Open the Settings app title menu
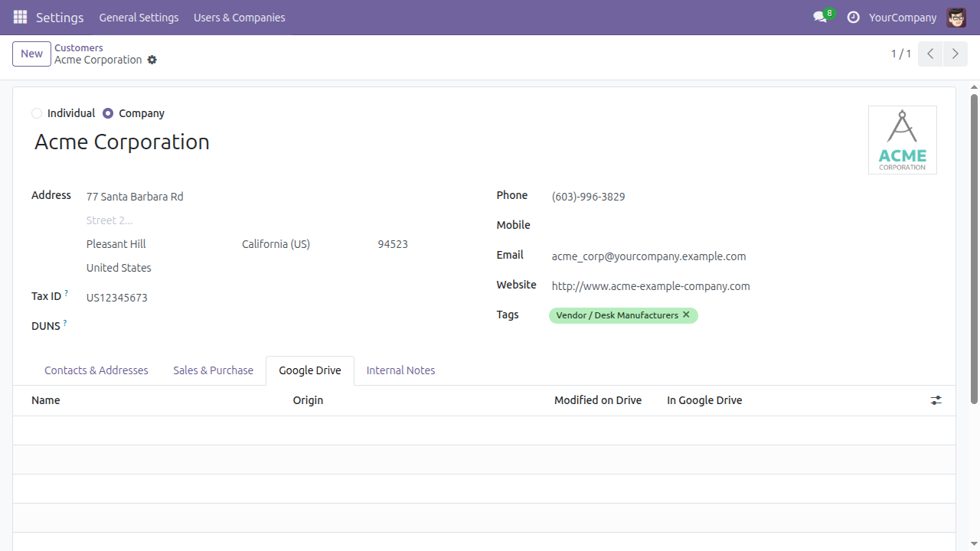This screenshot has width=980, height=551. coord(60,17)
